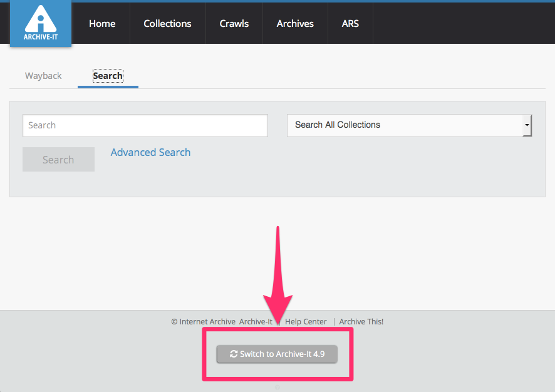The image size is (555, 392).
Task: Open the Advanced Search link
Action: [150, 152]
